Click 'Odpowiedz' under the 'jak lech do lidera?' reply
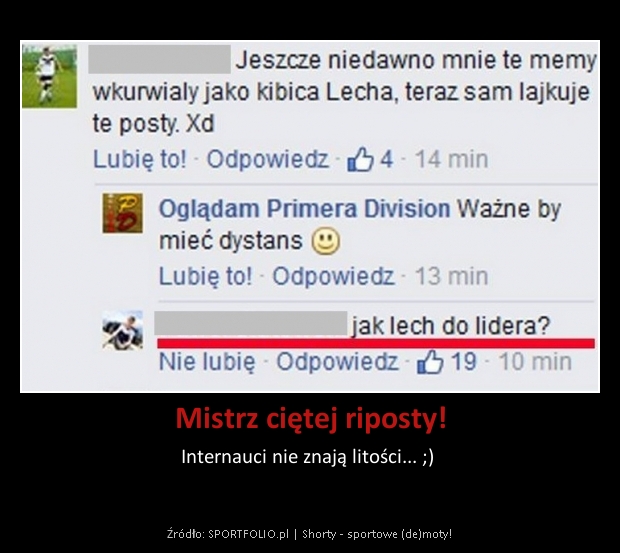 (x=337, y=362)
